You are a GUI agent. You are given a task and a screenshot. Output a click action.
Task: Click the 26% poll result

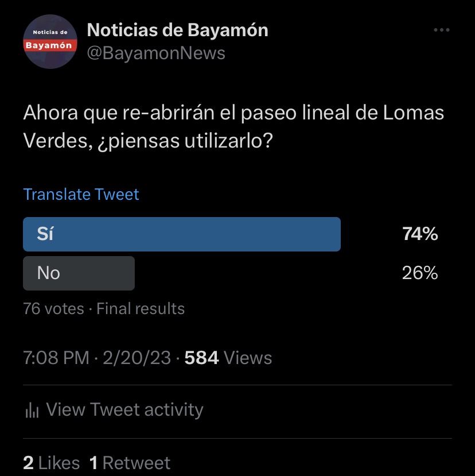pos(420,273)
